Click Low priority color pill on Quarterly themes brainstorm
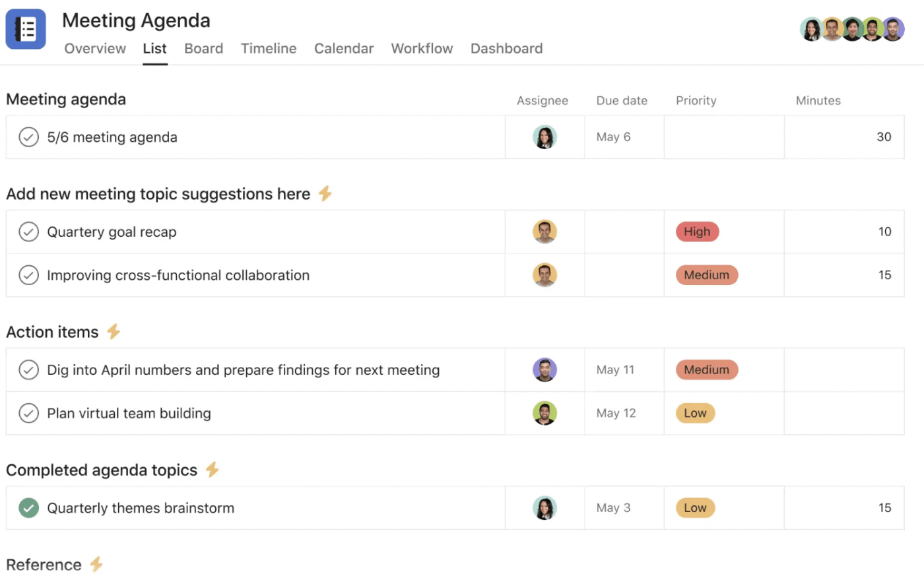Viewport: 924px width, 580px height. pos(695,508)
